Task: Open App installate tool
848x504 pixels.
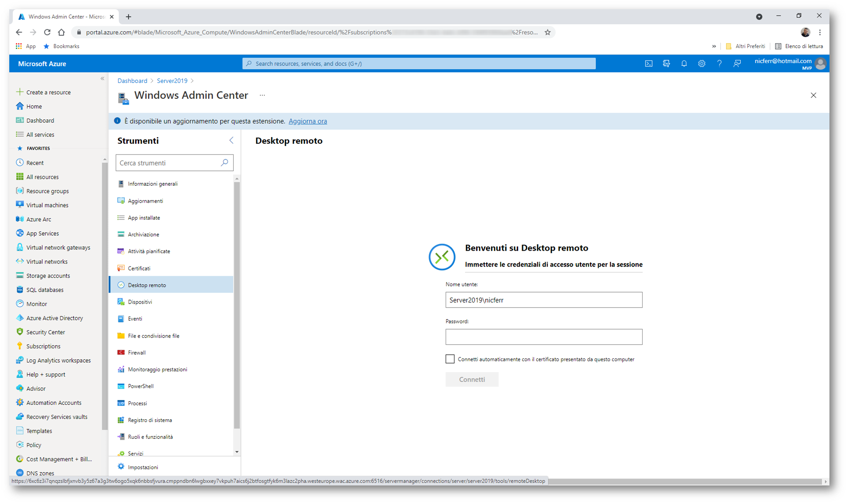Action: tap(171, 218)
